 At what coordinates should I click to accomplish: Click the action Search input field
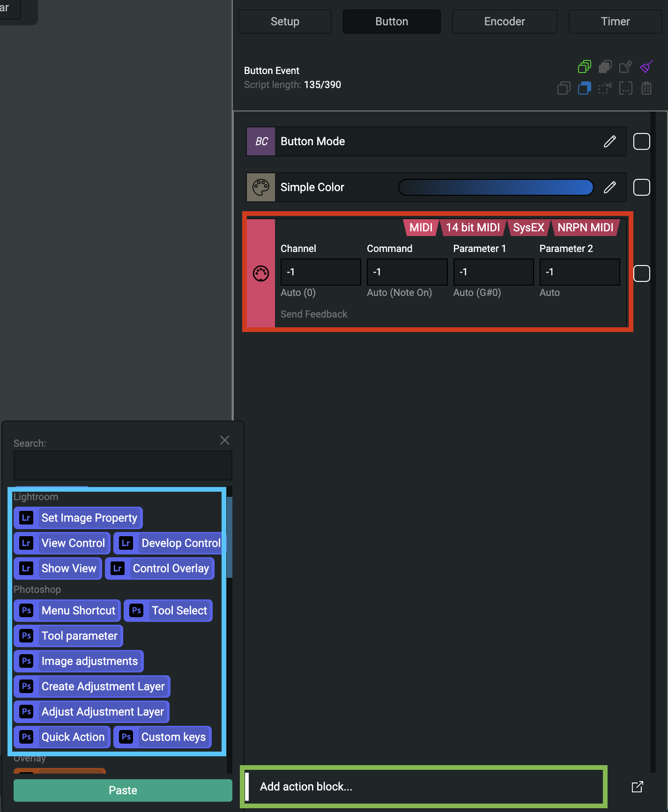[123, 465]
